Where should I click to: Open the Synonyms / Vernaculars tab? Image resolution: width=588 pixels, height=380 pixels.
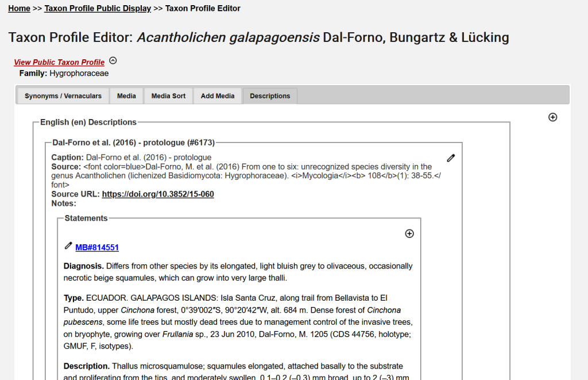[x=63, y=96]
